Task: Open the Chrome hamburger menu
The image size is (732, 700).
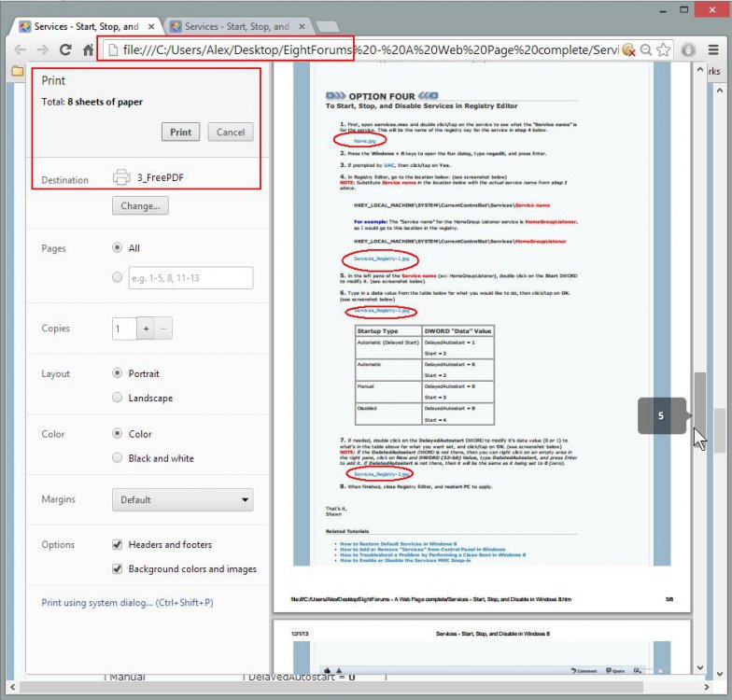Action: pyautogui.click(x=714, y=50)
